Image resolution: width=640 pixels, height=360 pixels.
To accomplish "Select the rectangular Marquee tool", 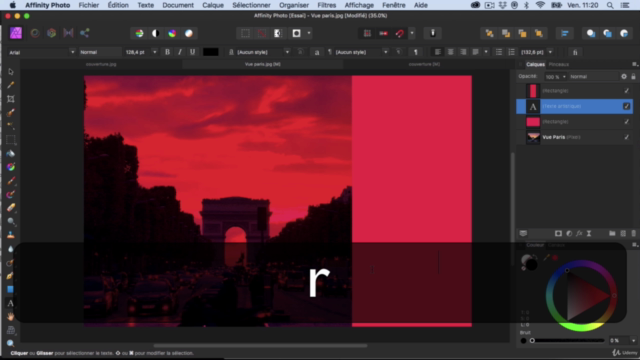I will point(11,140).
